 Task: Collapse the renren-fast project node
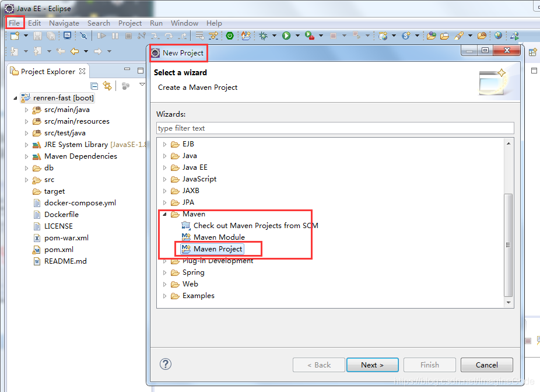point(15,98)
